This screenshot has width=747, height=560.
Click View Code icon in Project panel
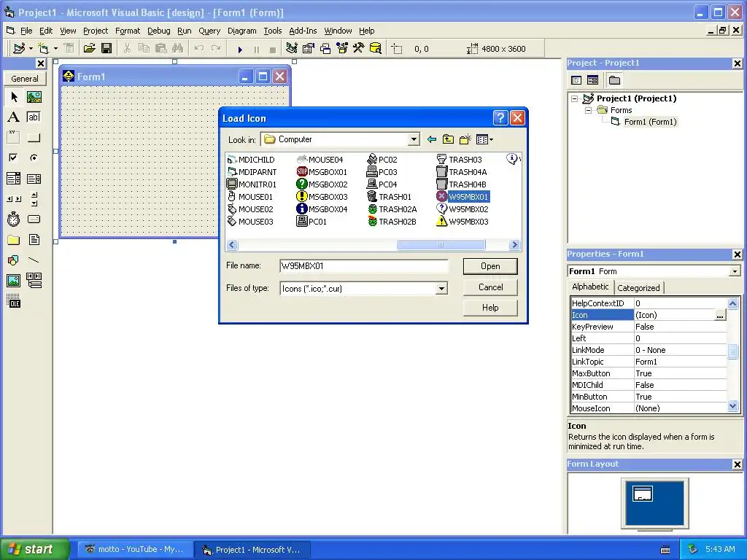(576, 80)
